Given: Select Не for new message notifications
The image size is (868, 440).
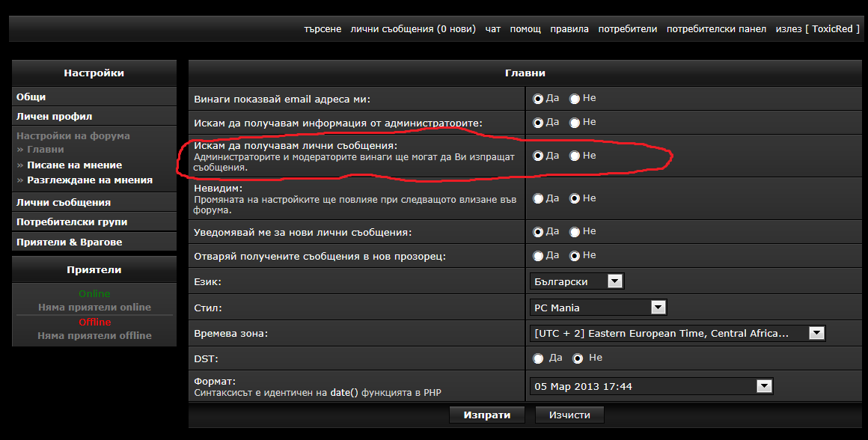Looking at the screenshot, I should [575, 232].
